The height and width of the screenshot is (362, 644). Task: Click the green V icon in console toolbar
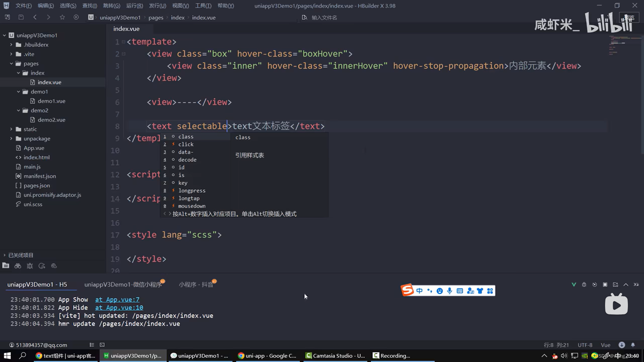(x=574, y=285)
